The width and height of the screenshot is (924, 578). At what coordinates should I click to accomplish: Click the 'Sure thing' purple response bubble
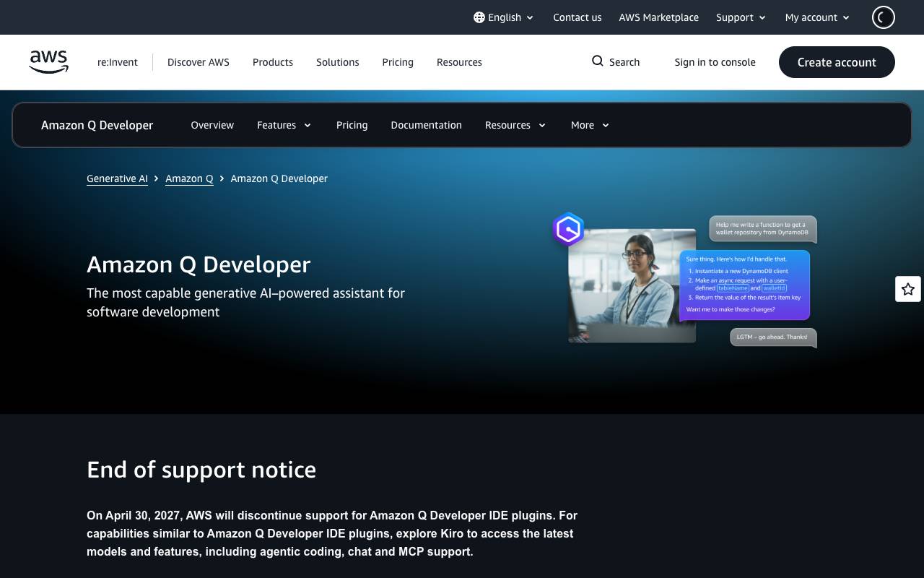[744, 285]
